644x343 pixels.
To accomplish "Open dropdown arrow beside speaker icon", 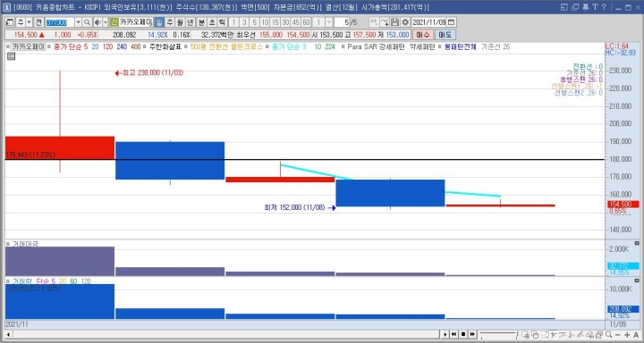I will tap(106, 22).
